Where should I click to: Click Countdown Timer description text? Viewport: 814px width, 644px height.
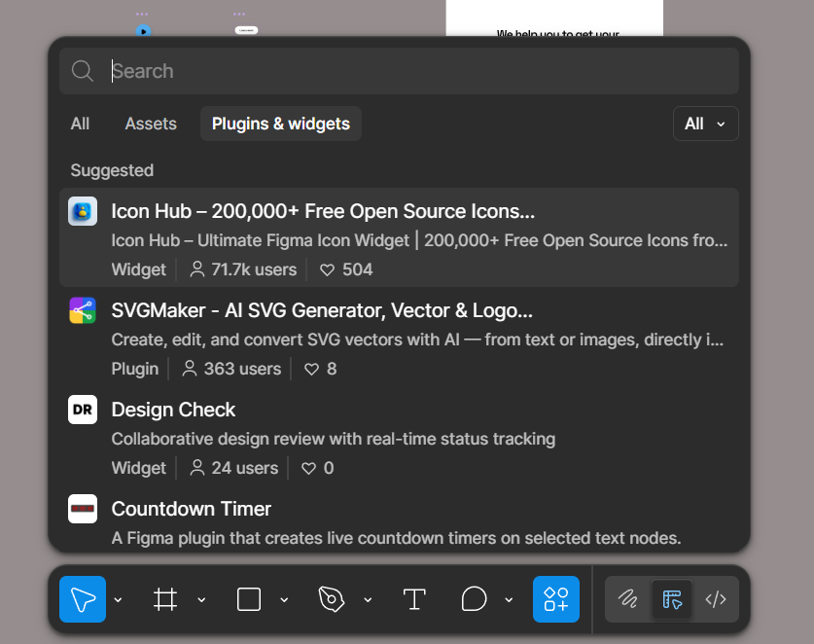pyautogui.click(x=396, y=538)
